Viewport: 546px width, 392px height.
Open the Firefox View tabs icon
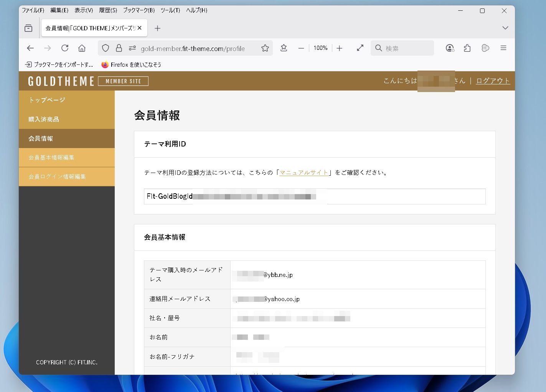pos(28,28)
